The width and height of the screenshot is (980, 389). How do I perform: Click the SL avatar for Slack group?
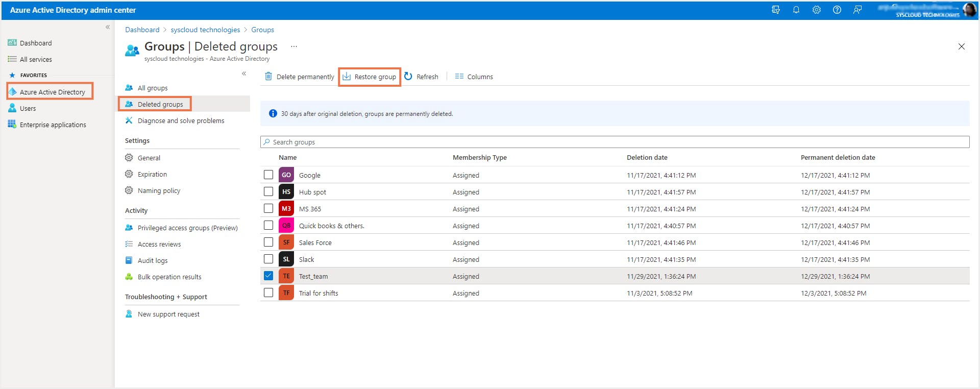[286, 259]
